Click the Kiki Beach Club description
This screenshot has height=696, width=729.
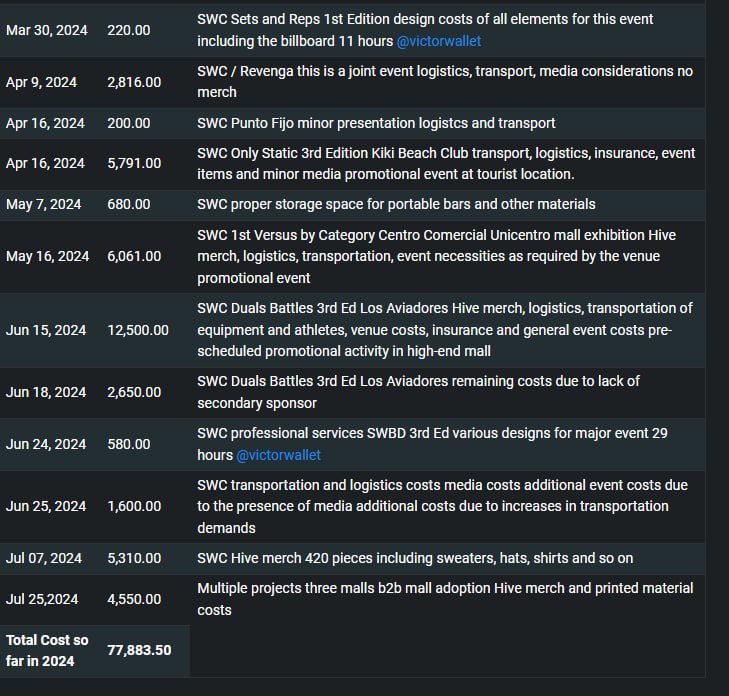(x=446, y=164)
